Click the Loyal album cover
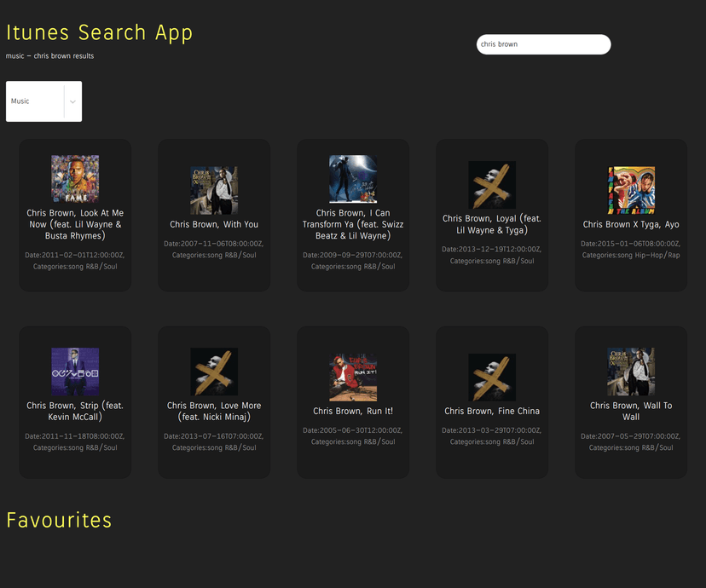 (492, 185)
